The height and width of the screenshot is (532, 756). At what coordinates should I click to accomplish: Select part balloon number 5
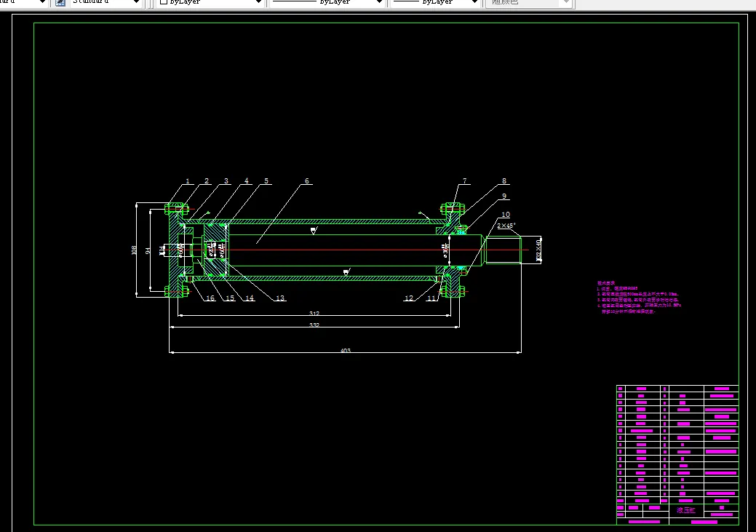[266, 181]
